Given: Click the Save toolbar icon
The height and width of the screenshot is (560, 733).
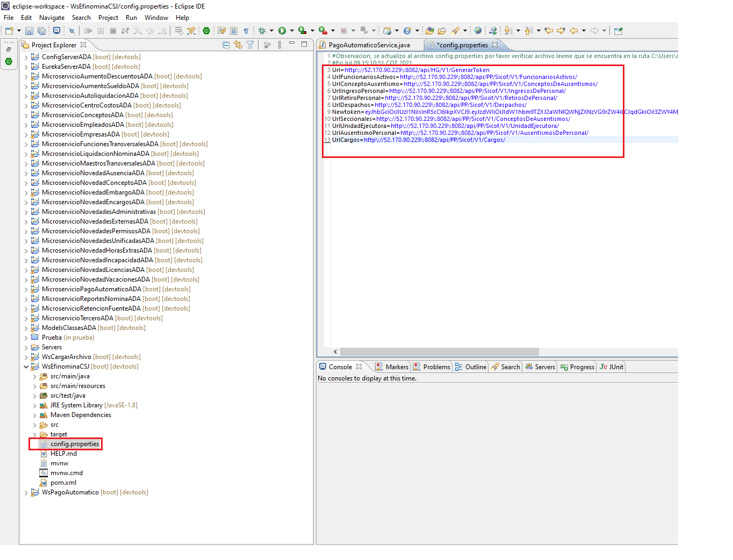Looking at the screenshot, I should [29, 31].
